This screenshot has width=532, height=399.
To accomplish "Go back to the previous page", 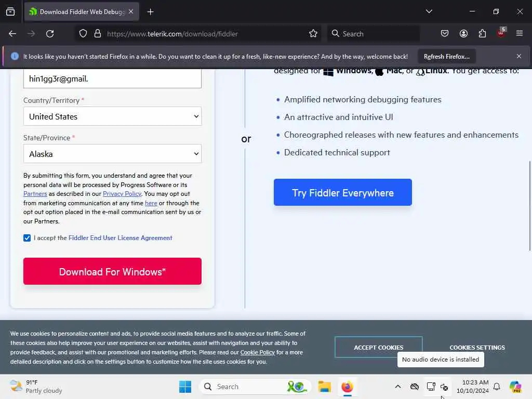I will pos(12,34).
